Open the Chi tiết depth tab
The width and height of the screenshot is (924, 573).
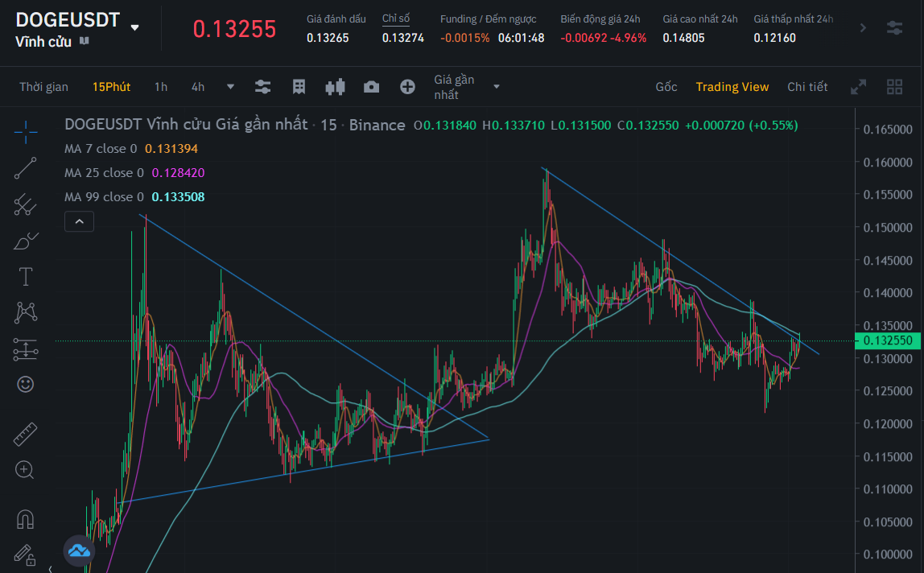point(807,87)
